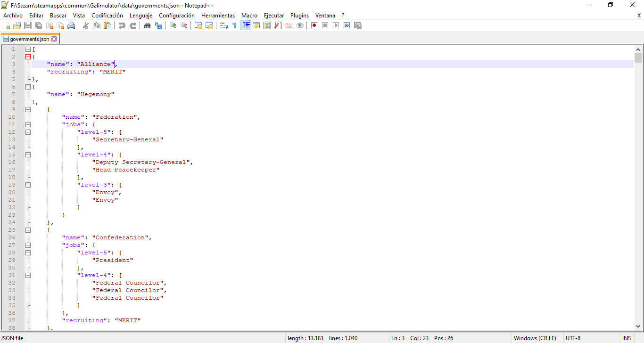Screen dimensions: 644x343
Task: Click the vertical scrollbar up arrow
Action: click(638, 49)
